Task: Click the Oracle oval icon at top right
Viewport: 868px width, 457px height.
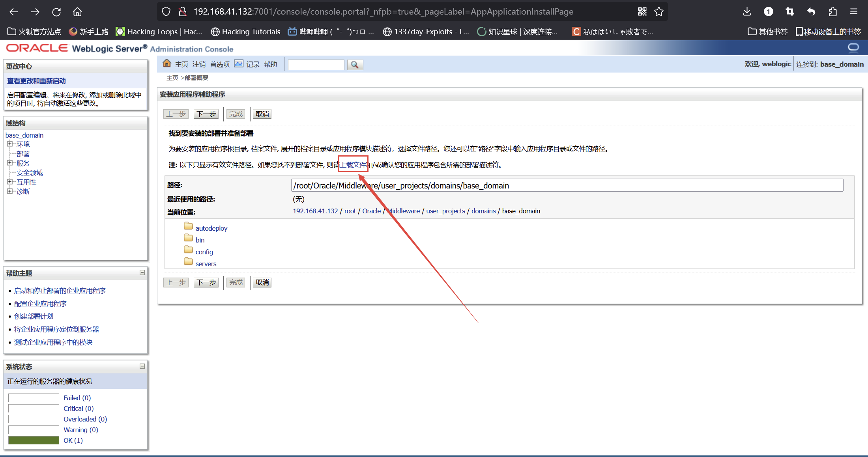Action: 853,48
